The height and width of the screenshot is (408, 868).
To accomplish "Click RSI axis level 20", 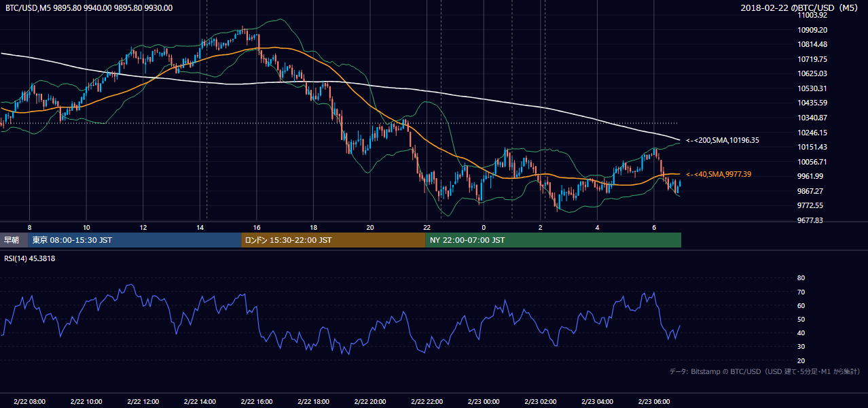I will (801, 360).
